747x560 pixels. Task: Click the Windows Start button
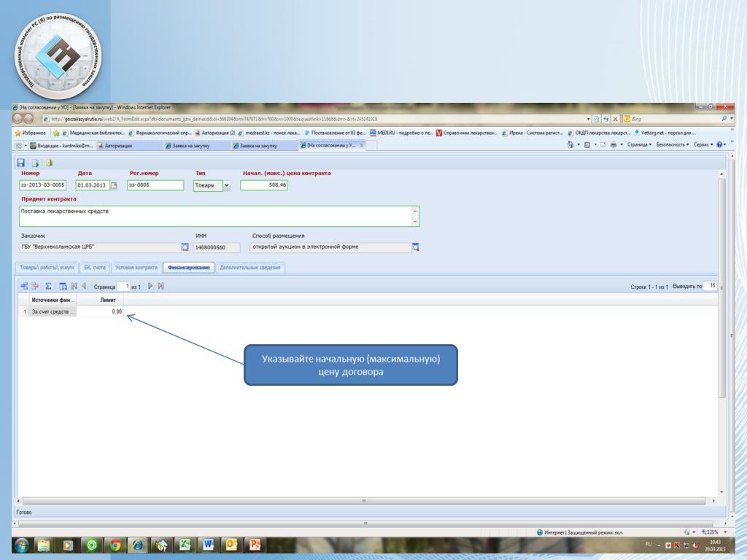pyautogui.click(x=21, y=545)
